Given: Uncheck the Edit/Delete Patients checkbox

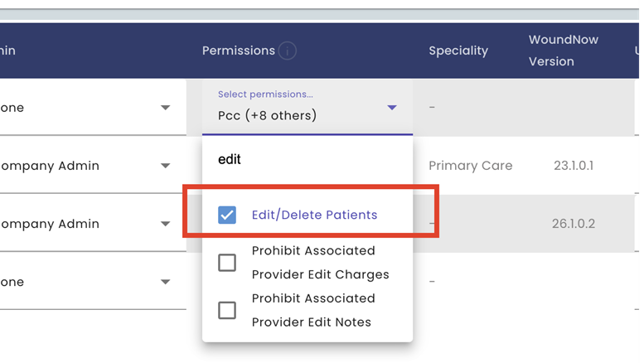Looking at the screenshot, I should click(x=227, y=215).
